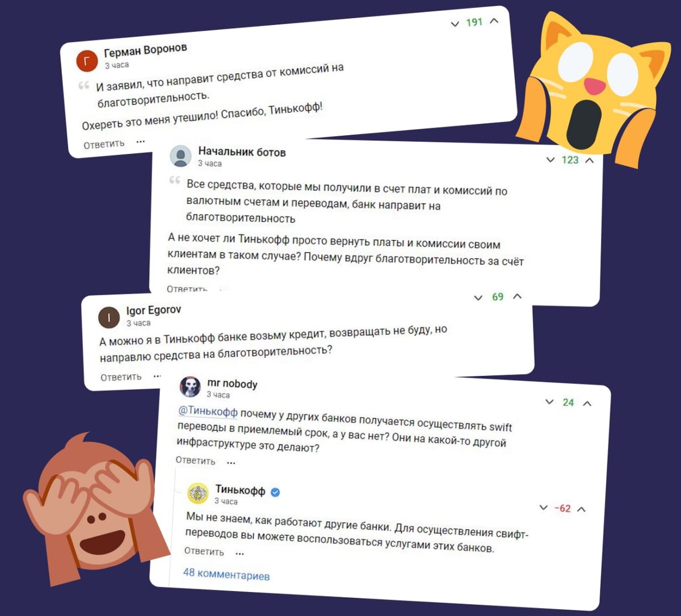
Task: Open the 48 комментариев thread link
Action: pos(226,574)
